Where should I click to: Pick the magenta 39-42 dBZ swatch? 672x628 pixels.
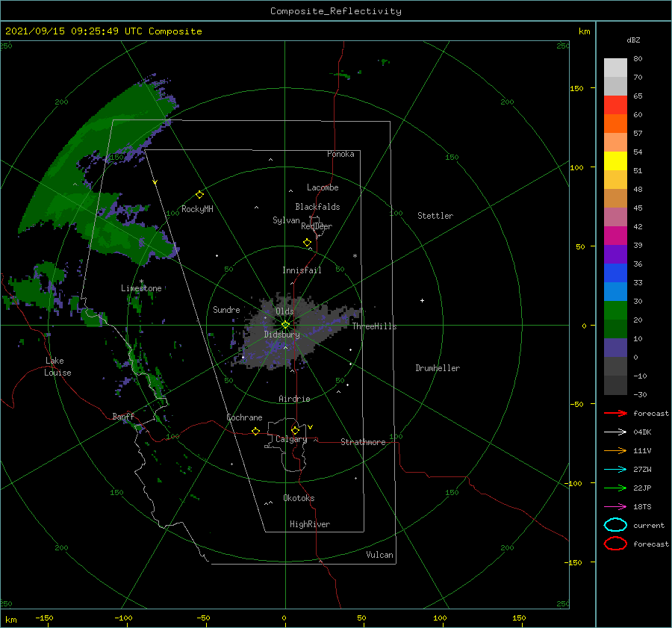coord(615,236)
